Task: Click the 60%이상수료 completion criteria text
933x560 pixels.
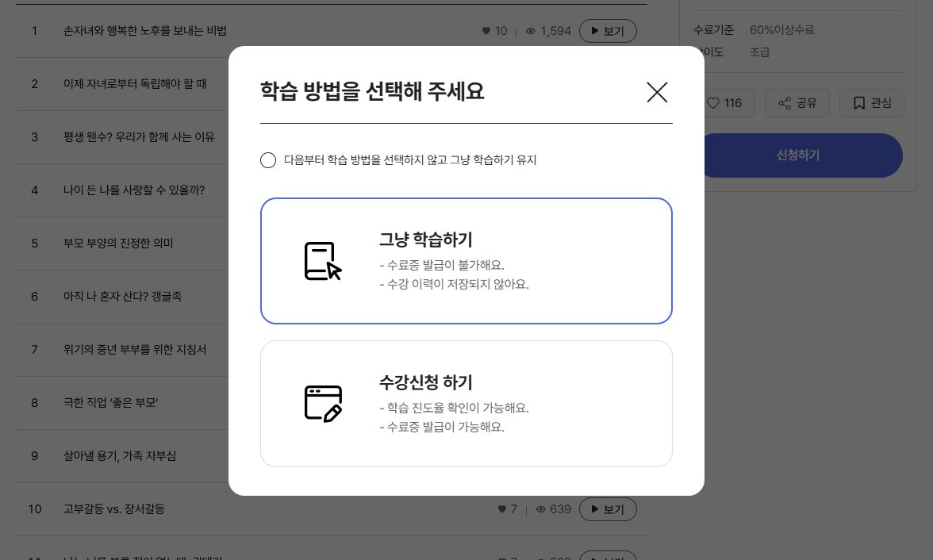Action: [782, 30]
